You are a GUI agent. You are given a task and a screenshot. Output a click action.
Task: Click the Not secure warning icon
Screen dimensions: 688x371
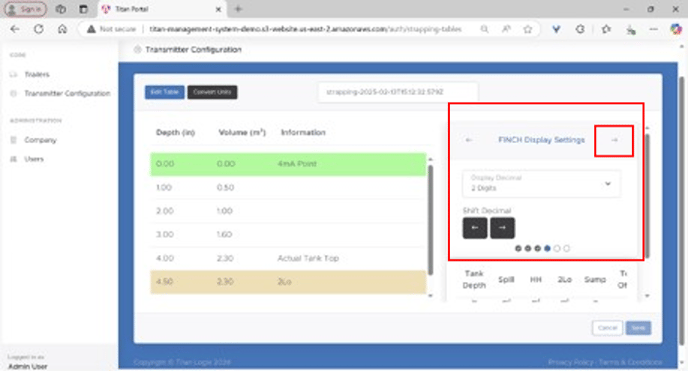coord(91,29)
